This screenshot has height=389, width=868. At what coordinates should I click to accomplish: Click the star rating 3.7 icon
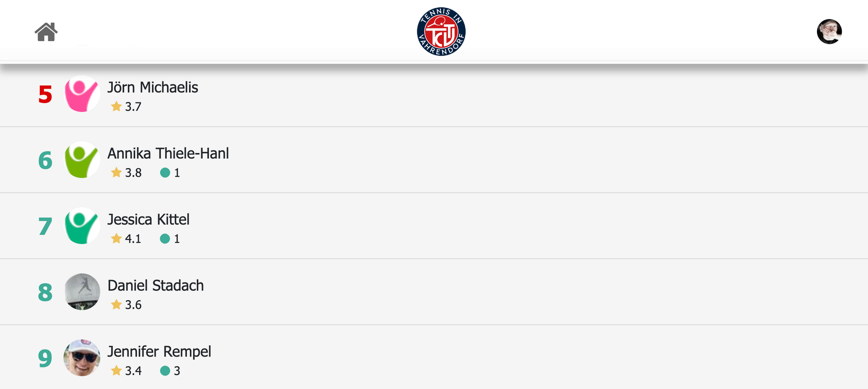(116, 107)
